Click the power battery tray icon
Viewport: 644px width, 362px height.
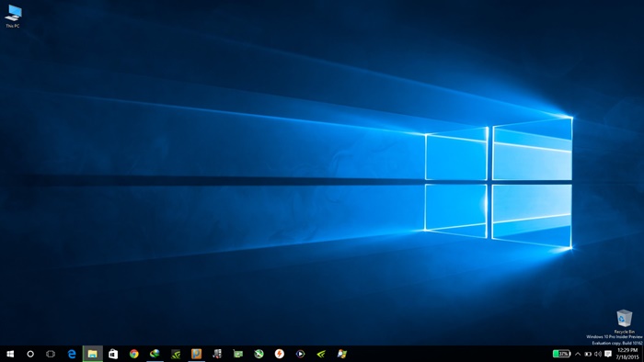[588, 354]
